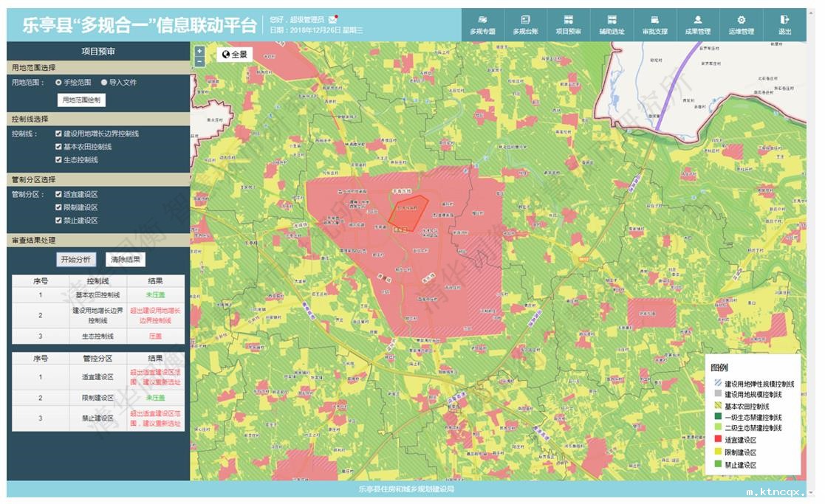Image resolution: width=825 pixels, height=504 pixels.
Task: Uncheck 建设用地增长边界控制线 checkbox
Action: [58, 134]
